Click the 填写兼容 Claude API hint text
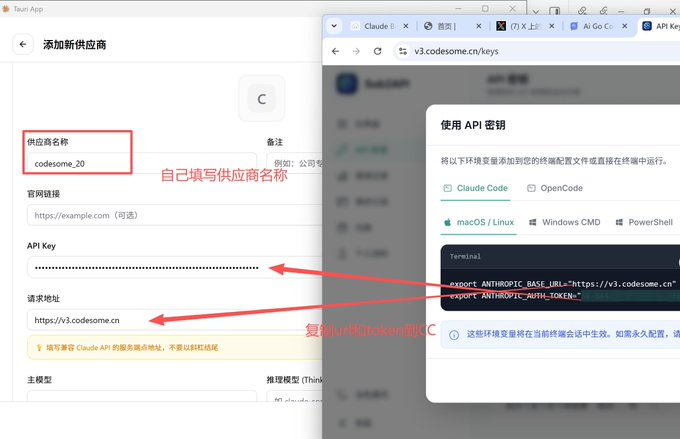 [x=132, y=347]
